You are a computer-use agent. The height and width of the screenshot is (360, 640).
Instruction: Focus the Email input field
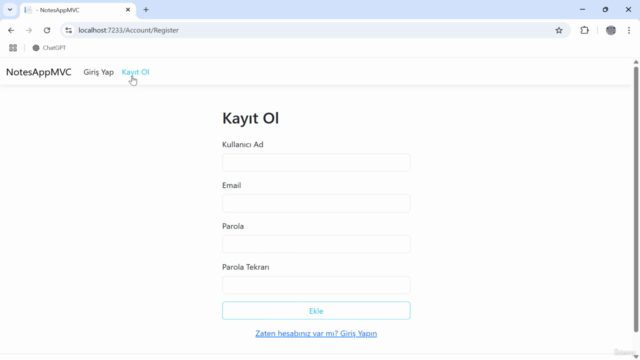(316, 203)
